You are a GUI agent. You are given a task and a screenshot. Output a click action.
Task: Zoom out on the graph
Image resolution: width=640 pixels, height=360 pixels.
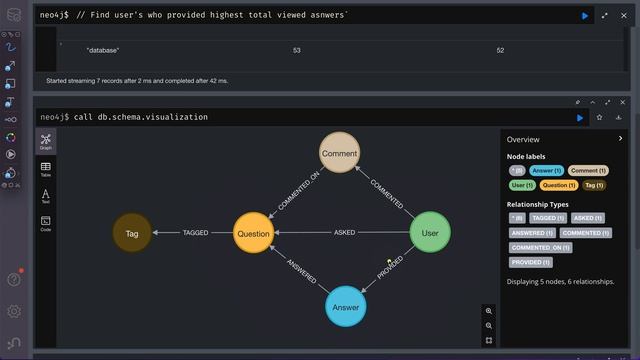[489, 326]
